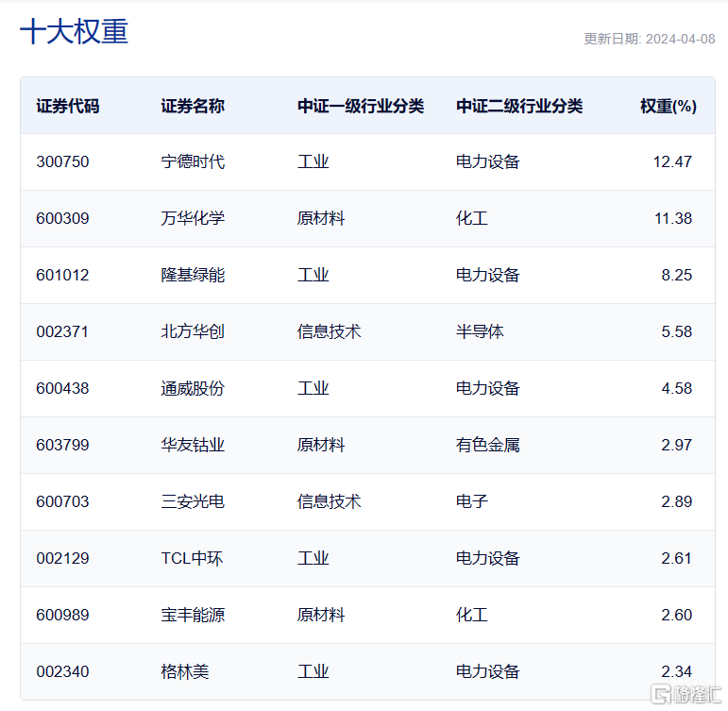Click weight value 12.47
The width and height of the screenshot is (728, 711).
coord(672,161)
